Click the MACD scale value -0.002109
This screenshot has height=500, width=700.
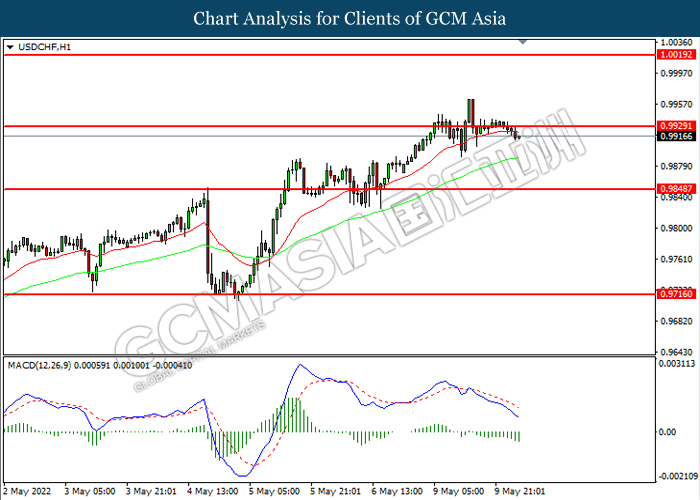pyautogui.click(x=678, y=476)
